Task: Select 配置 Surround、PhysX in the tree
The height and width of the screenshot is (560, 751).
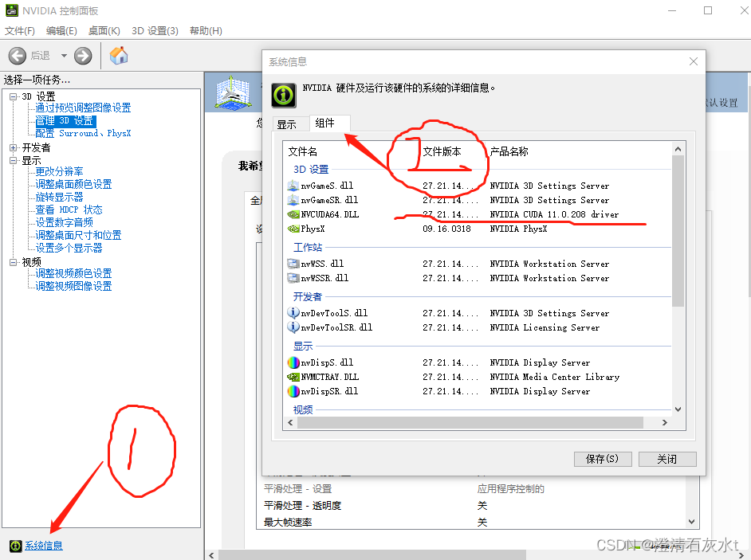Action: (x=83, y=133)
